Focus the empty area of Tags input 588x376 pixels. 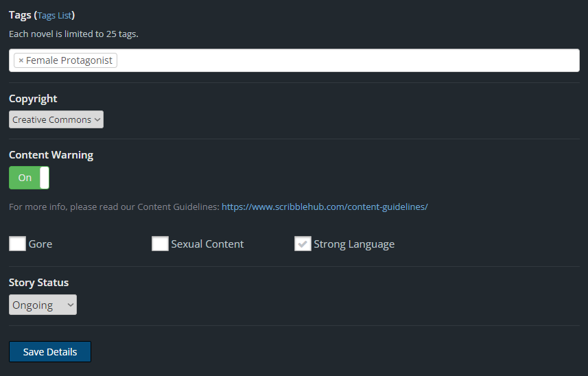343,60
